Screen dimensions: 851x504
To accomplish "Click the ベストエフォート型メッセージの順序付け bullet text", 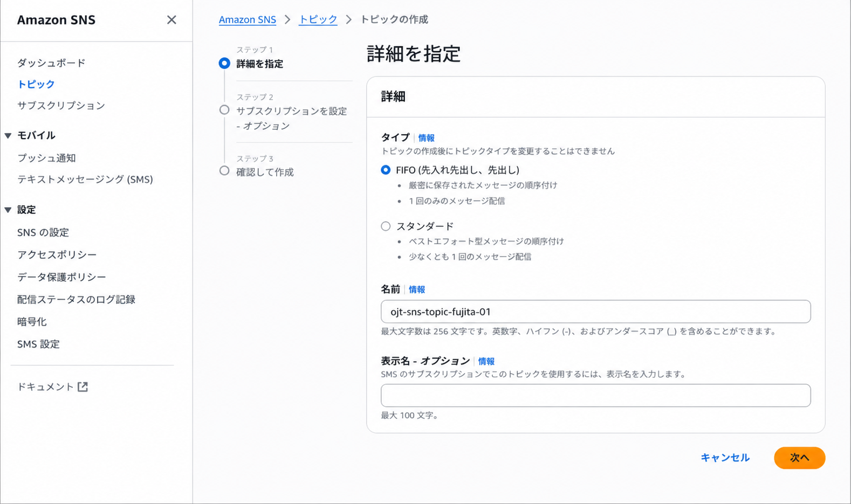I will tap(486, 241).
